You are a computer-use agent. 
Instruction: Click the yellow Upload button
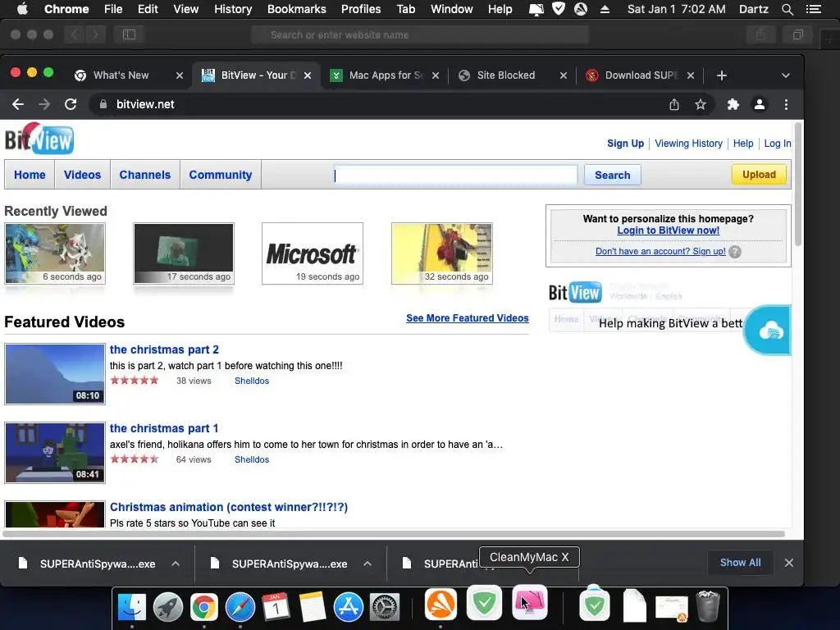click(x=759, y=175)
